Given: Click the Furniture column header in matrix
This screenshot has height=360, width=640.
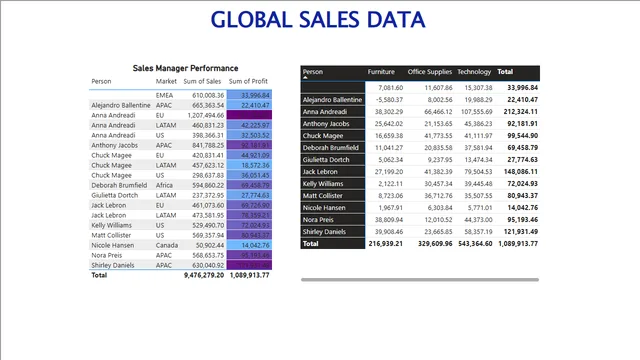Looking at the screenshot, I should pos(381,72).
